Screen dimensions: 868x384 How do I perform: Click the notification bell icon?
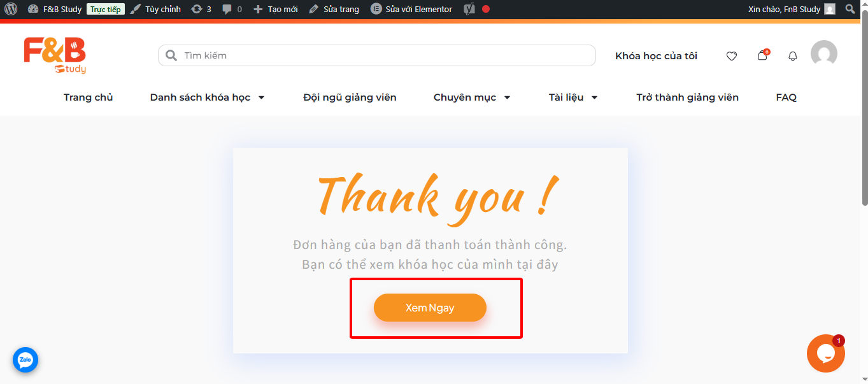coord(792,56)
